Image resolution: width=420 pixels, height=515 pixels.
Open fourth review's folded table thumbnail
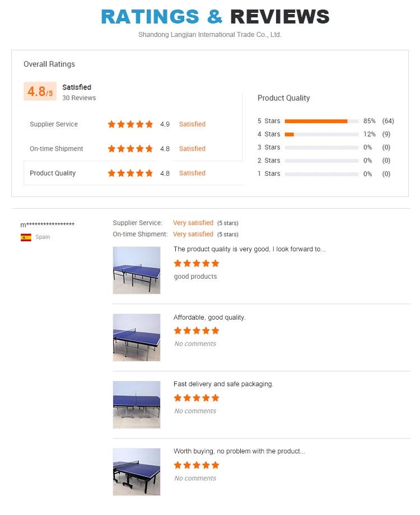(x=137, y=472)
